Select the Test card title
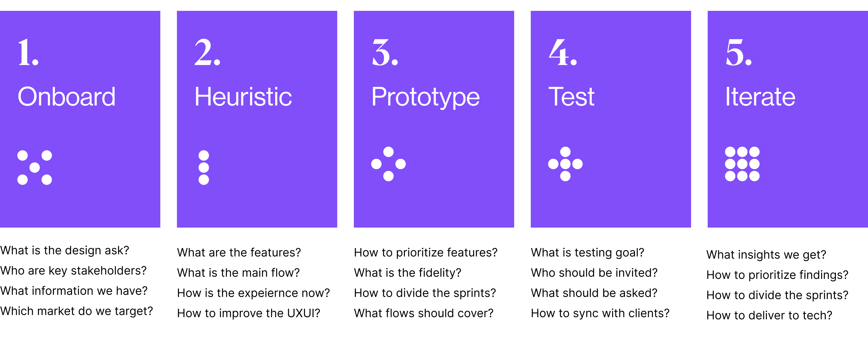Image resolution: width=868 pixels, height=341 pixels. pyautogui.click(x=571, y=97)
